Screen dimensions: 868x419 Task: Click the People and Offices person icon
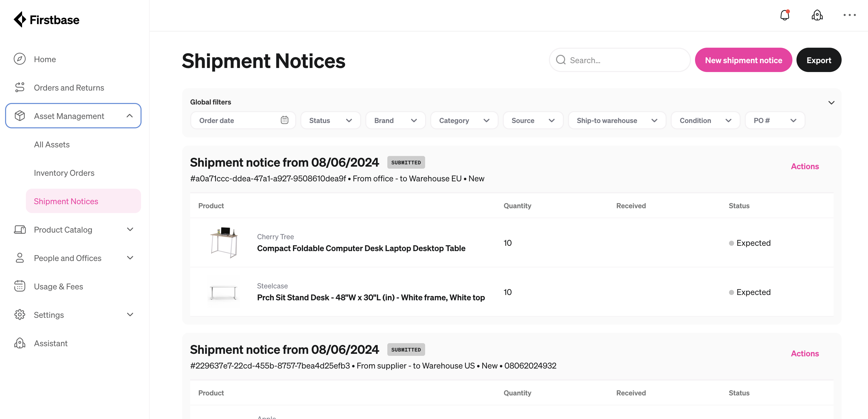coord(20,258)
